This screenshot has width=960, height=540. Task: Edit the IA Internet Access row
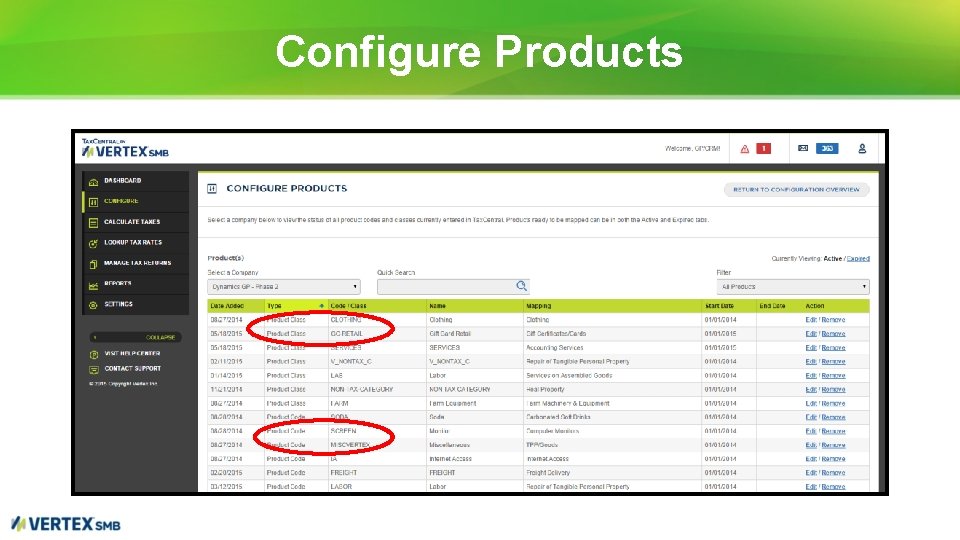coord(811,459)
